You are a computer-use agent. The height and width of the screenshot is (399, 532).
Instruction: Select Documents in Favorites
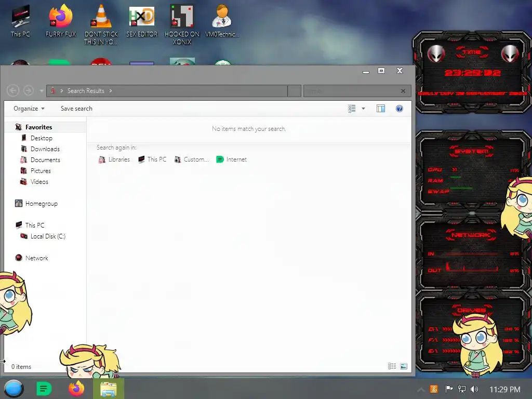(x=45, y=160)
